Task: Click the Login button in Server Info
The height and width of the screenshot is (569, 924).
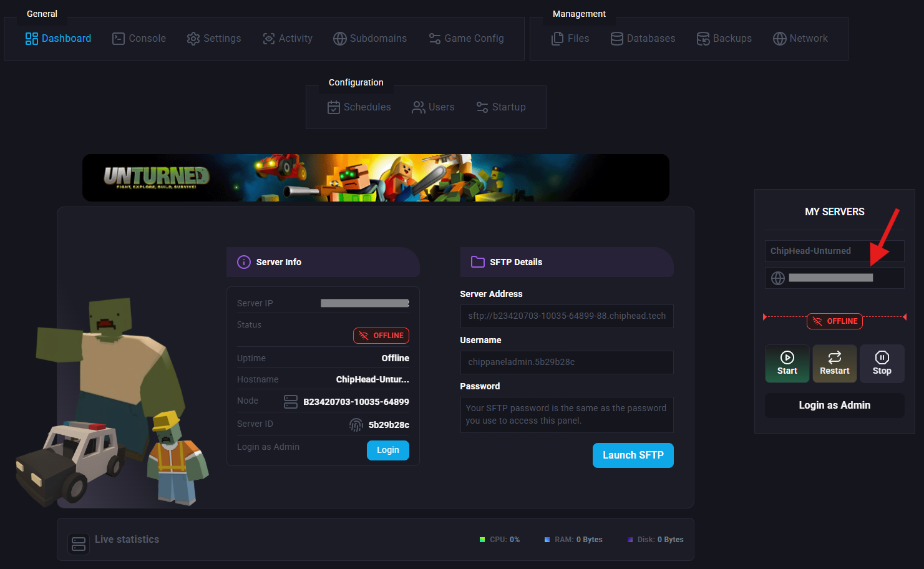Action: tap(388, 450)
